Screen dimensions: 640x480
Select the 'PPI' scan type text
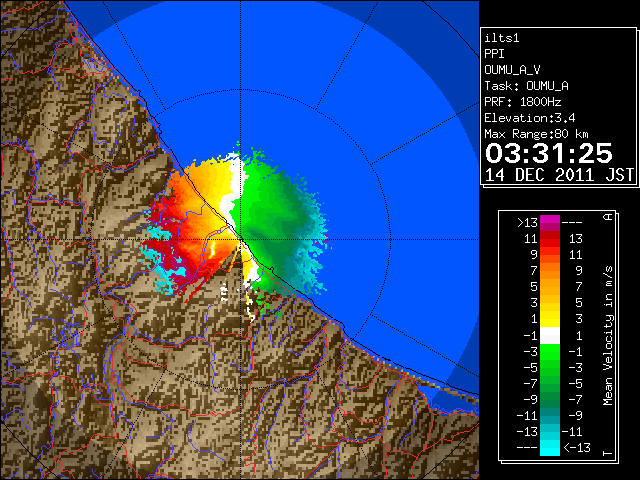tap(494, 54)
